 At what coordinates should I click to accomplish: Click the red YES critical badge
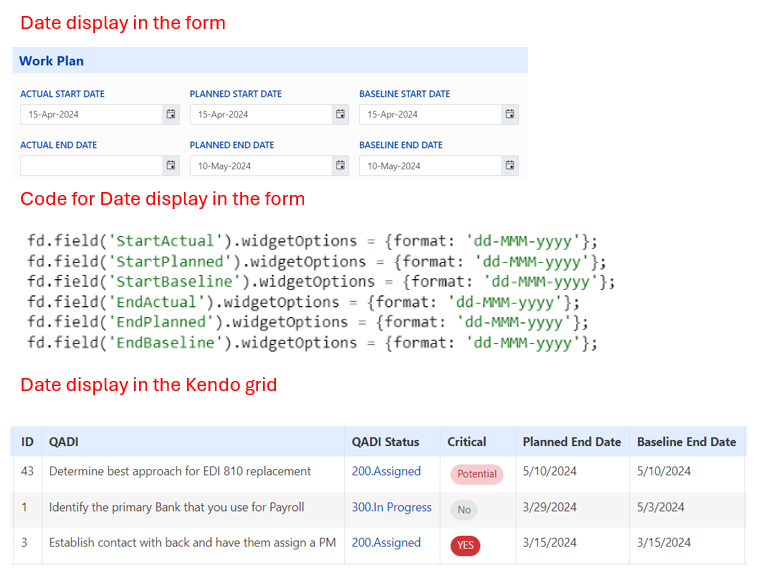[x=464, y=545]
